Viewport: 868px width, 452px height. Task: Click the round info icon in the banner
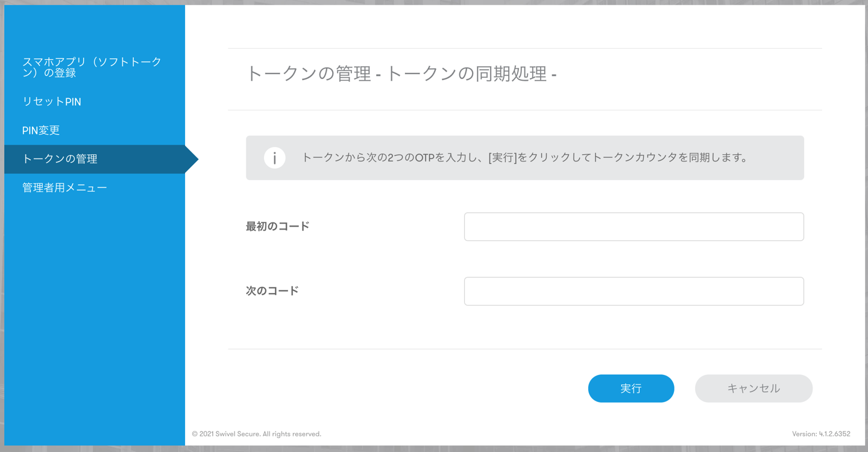[274, 158]
